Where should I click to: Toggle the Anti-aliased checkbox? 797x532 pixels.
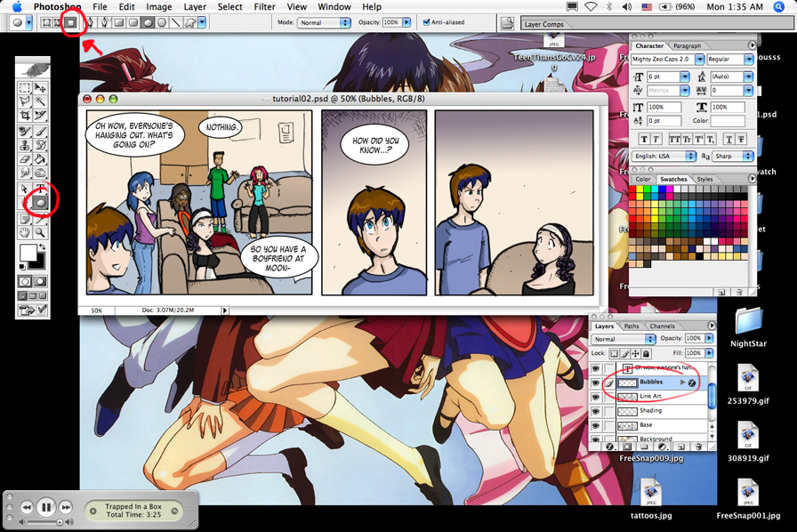(x=426, y=22)
